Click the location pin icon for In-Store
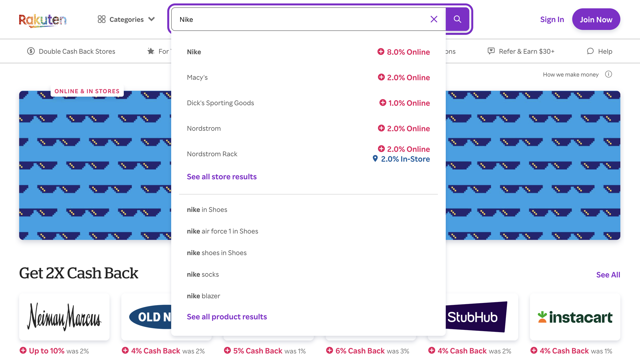 (375, 158)
